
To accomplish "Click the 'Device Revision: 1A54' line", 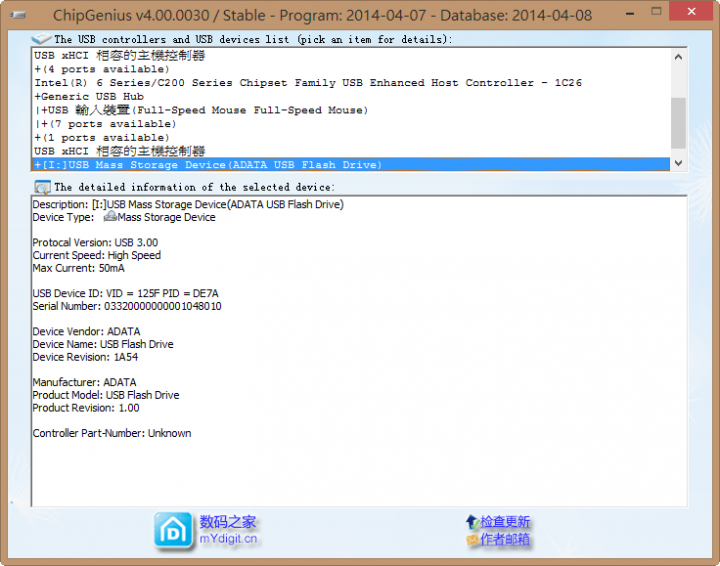I will 85,357.
